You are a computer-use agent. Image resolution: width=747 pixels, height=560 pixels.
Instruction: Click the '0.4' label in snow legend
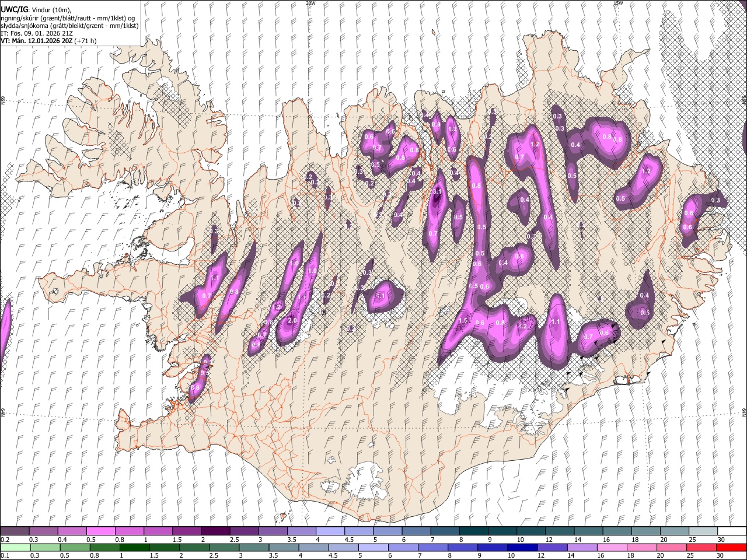(62, 540)
